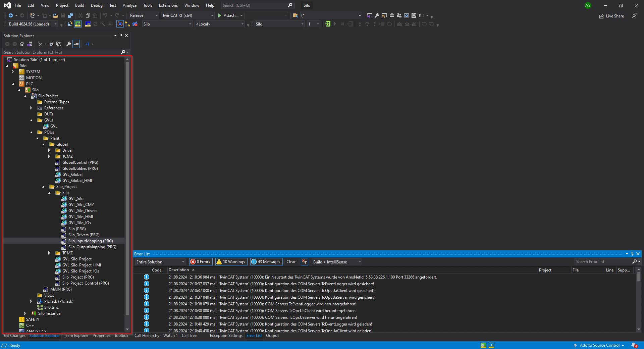Click the Start Attach green play icon

tap(220, 15)
